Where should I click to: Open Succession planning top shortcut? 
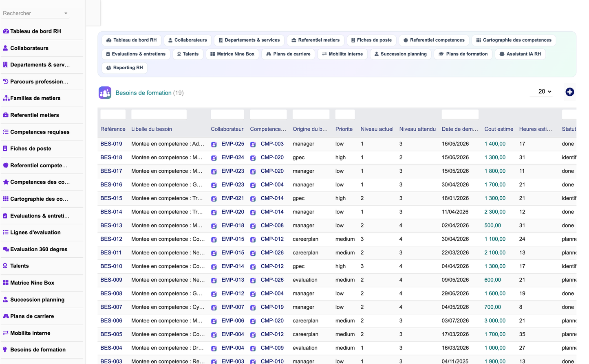point(400,54)
